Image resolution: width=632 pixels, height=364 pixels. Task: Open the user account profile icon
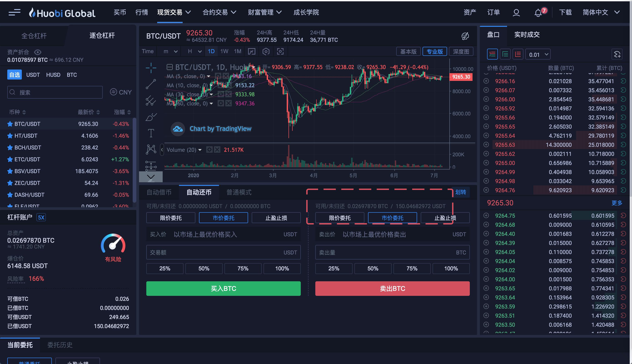click(x=516, y=12)
